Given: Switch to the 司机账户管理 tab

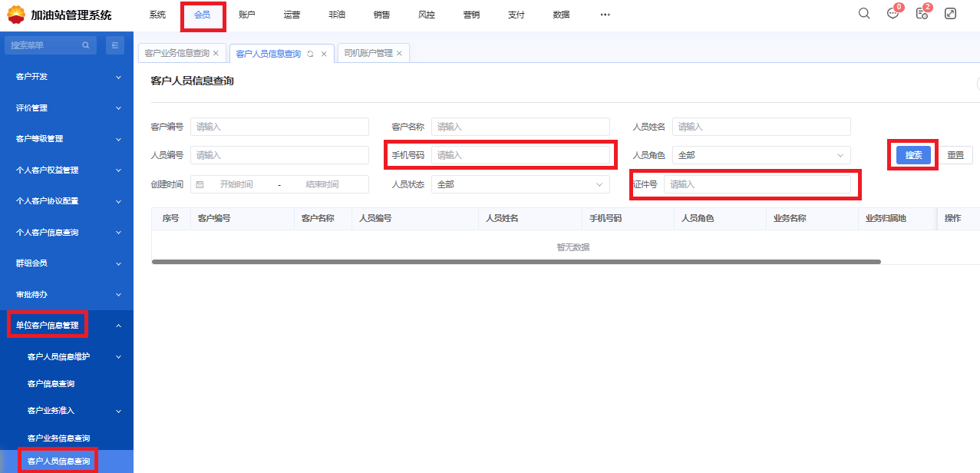Looking at the screenshot, I should tap(368, 54).
